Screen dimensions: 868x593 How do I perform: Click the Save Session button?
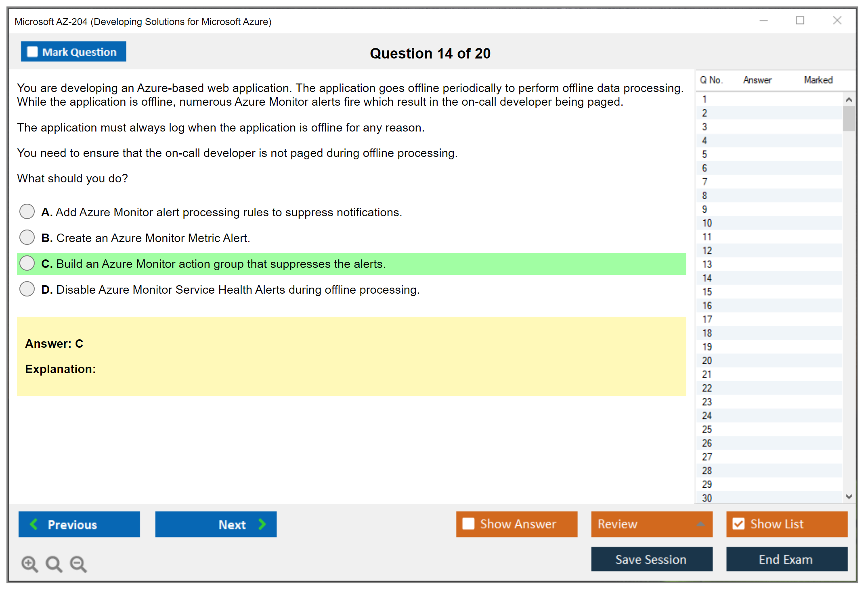point(651,559)
